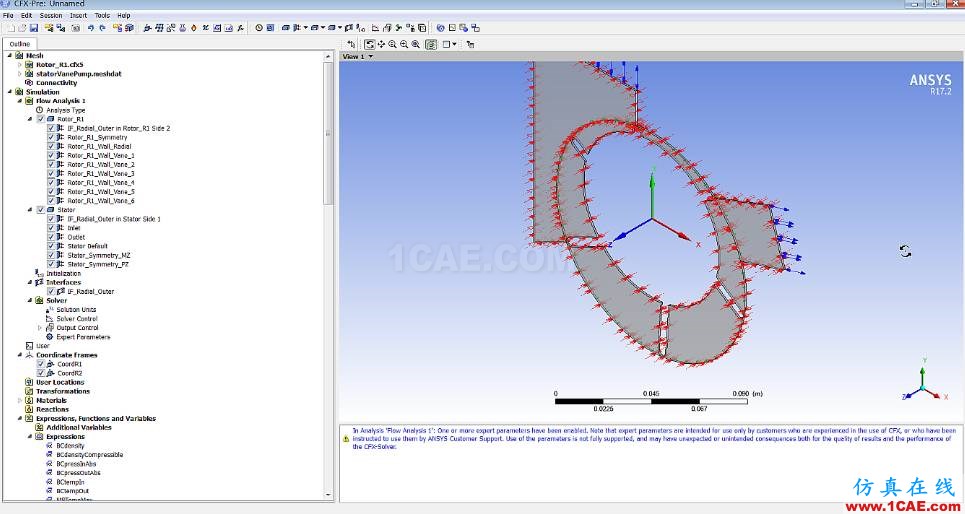Open the viewport layout dropdown
The height and width of the screenshot is (514, 965).
(455, 44)
